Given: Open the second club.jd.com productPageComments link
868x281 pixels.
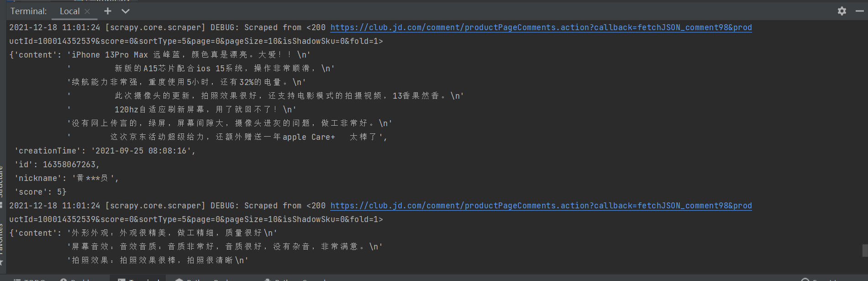Looking at the screenshot, I should click(541, 206).
